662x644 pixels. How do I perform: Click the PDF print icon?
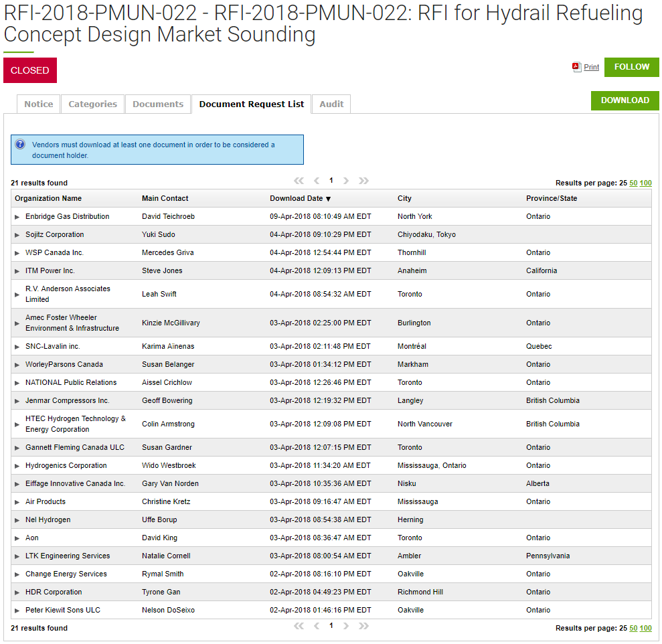point(576,67)
